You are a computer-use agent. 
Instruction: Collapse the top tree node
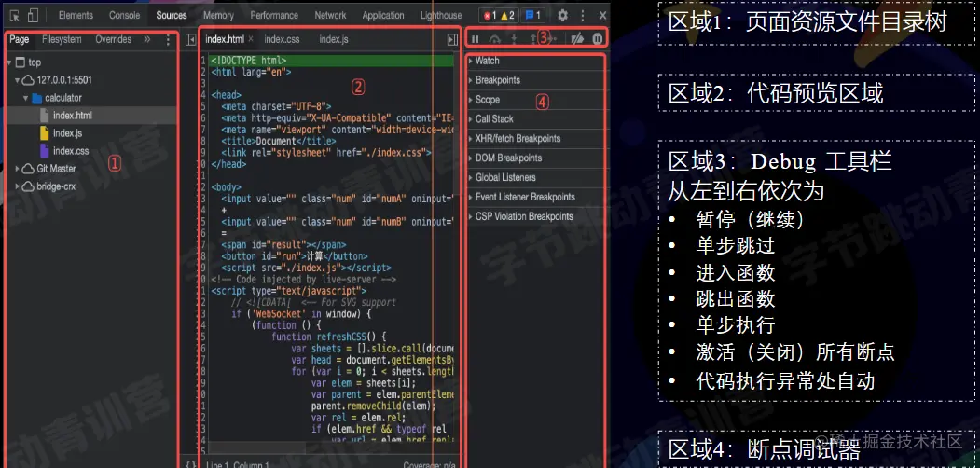pyautogui.click(x=9, y=62)
